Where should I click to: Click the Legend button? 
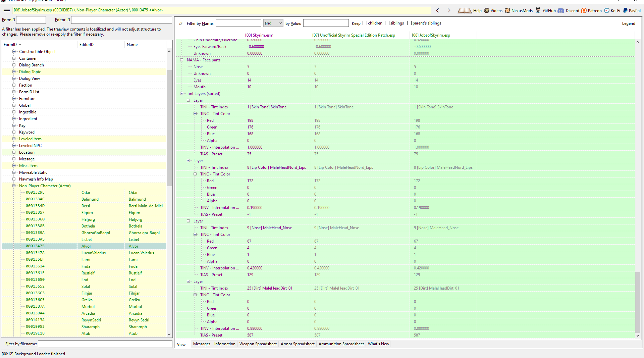pyautogui.click(x=629, y=23)
